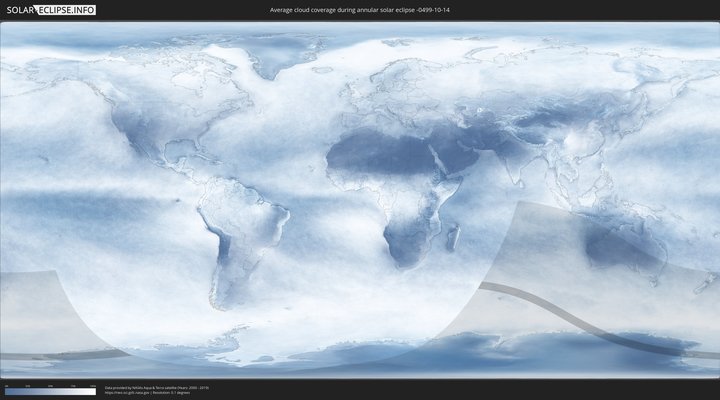Screen dimensions: 720x400
Task: Click the world cloud coverage map image
Action: pyautogui.click(x=360, y=200)
